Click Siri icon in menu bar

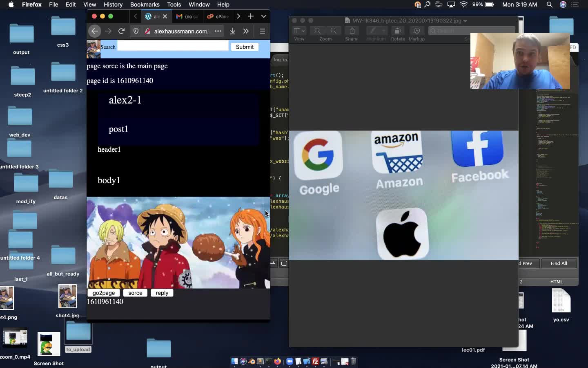click(x=563, y=4)
